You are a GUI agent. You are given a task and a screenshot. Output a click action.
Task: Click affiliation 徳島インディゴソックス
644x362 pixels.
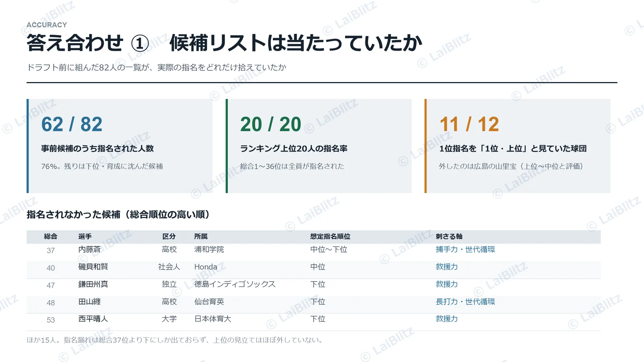[x=235, y=284]
